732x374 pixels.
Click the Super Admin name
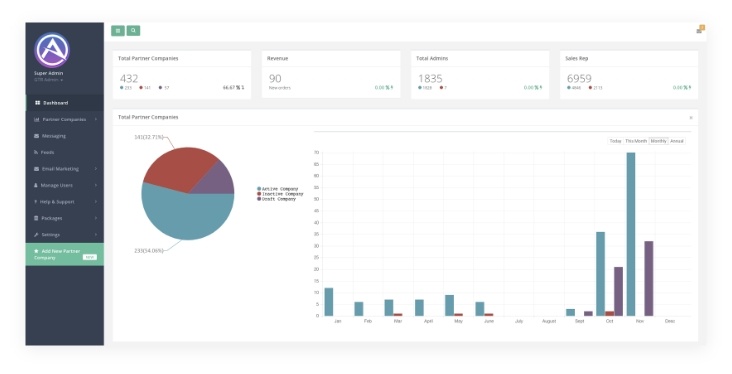(49, 73)
